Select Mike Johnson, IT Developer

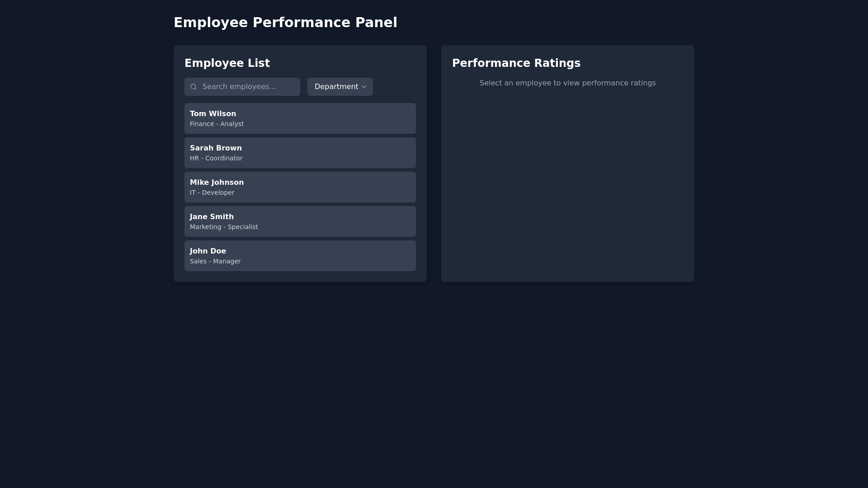point(300,187)
